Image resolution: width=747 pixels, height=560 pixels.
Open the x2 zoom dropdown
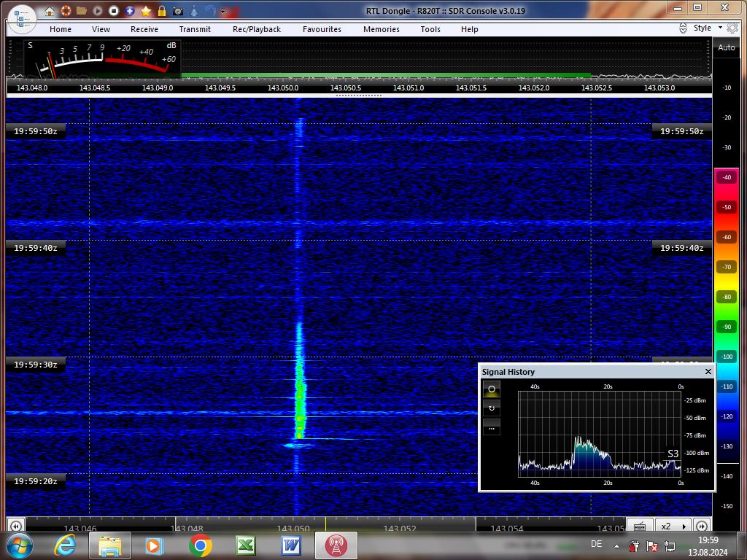(673, 526)
